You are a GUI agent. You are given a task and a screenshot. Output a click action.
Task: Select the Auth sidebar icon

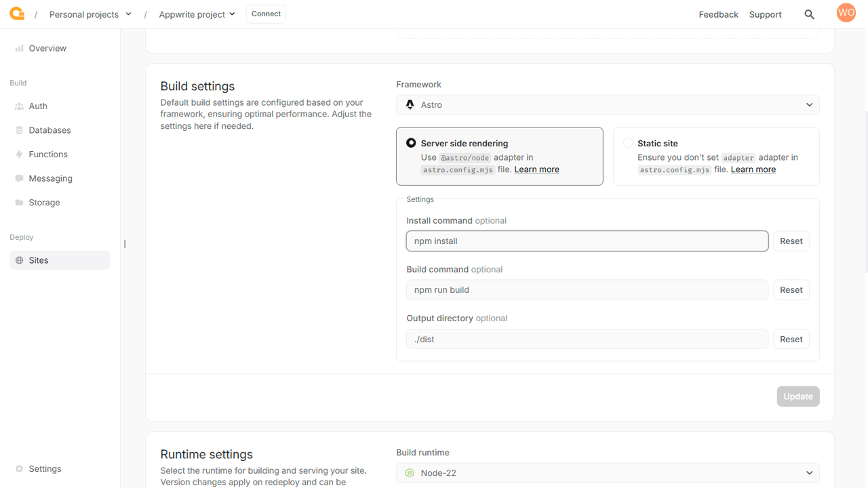18,106
